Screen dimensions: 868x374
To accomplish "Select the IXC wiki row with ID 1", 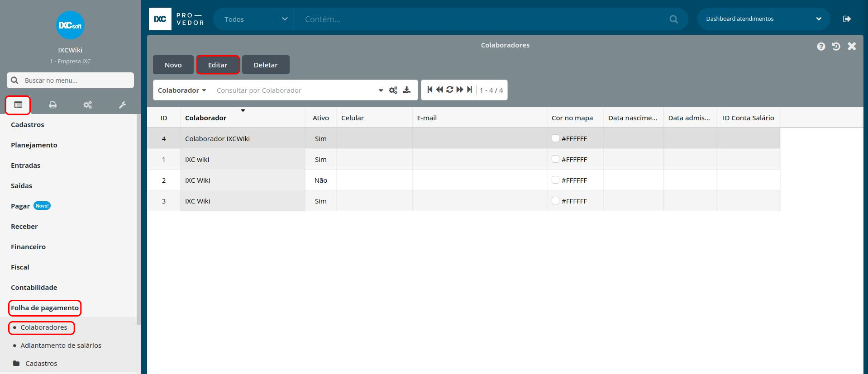I will point(463,159).
